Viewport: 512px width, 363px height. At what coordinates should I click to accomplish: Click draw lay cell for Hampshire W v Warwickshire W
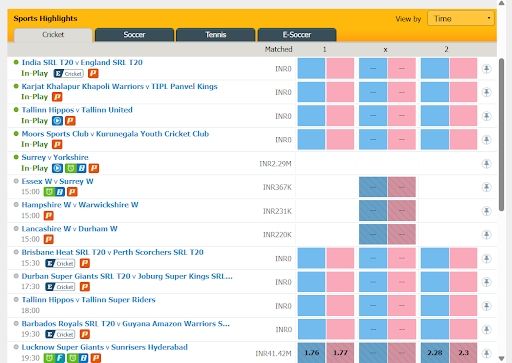(x=402, y=211)
